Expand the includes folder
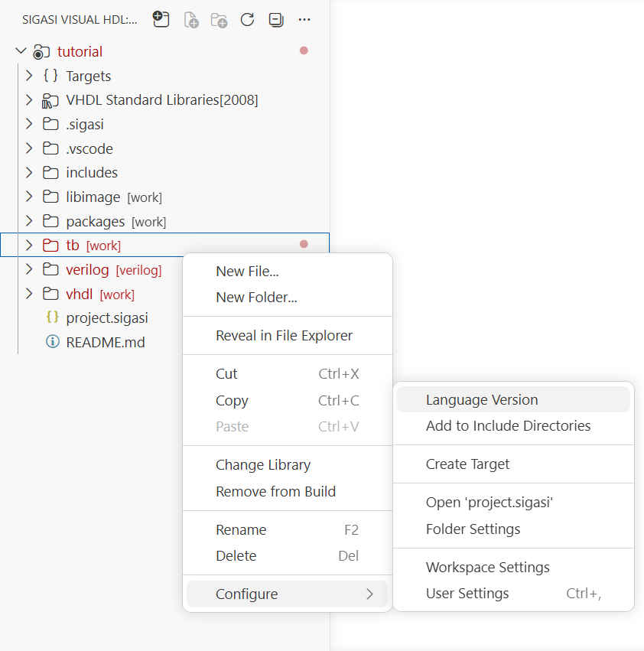644x651 pixels. (29, 172)
